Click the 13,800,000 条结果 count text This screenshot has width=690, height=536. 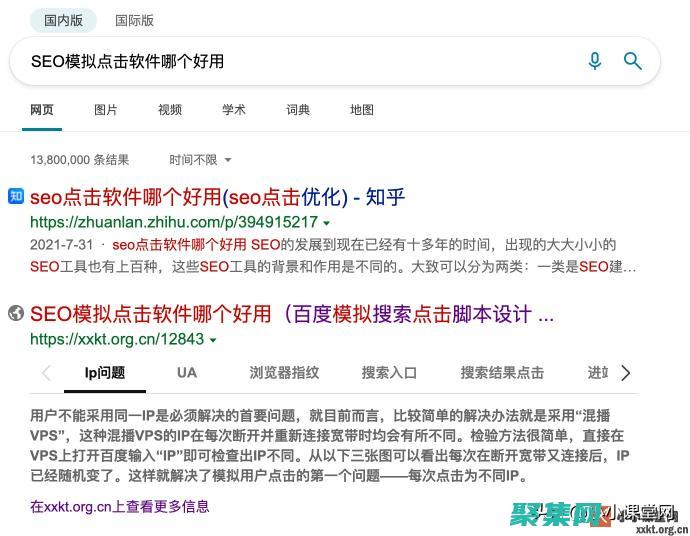[80, 160]
